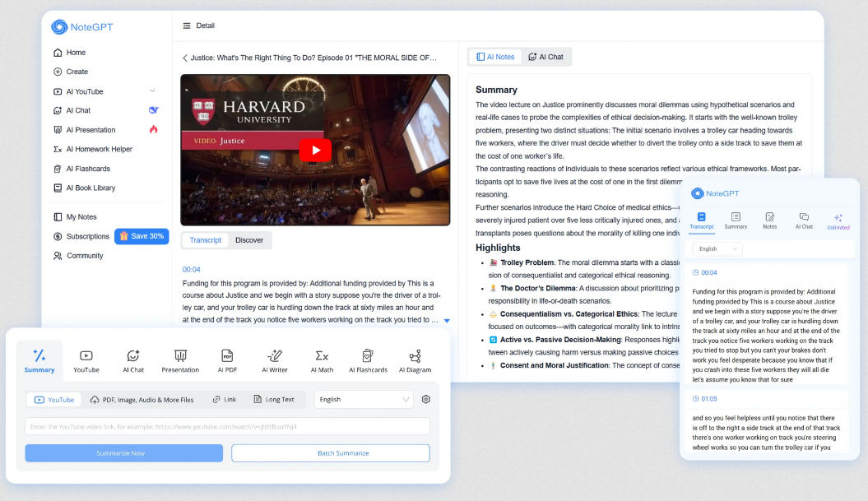The height and width of the screenshot is (501, 868).
Task: Open Unlimited tab in extension panel
Action: coord(838,220)
